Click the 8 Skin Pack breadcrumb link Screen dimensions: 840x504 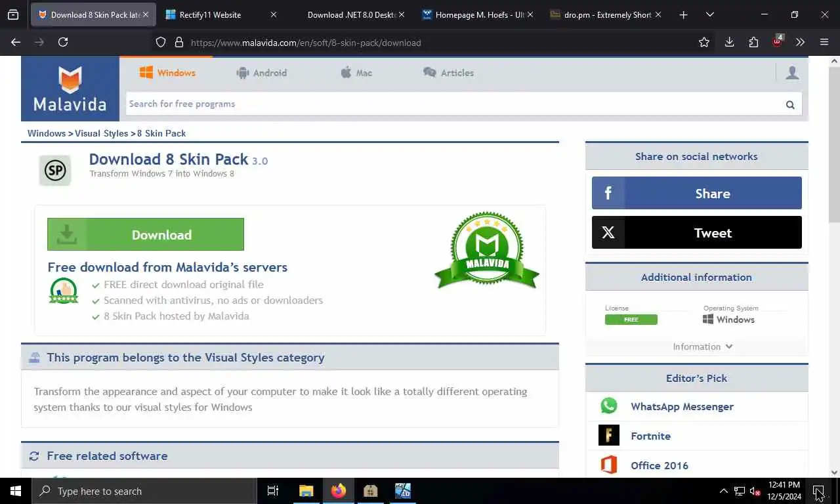161,133
